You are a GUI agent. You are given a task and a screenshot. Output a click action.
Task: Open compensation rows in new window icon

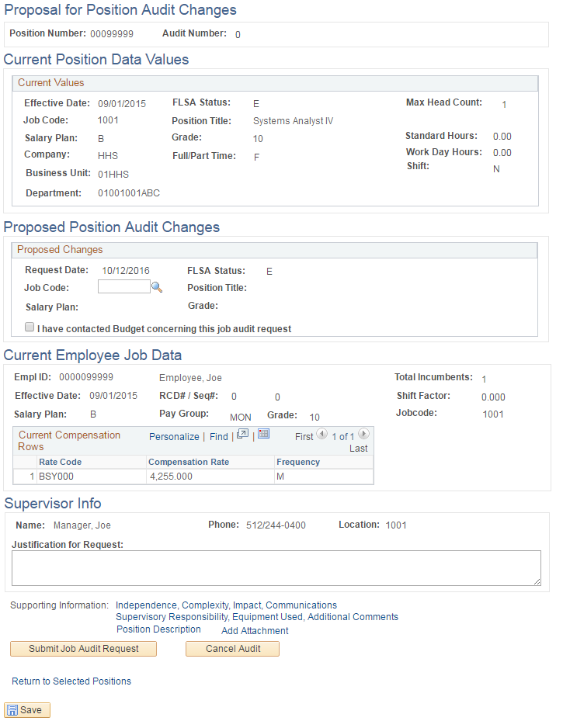(242, 435)
